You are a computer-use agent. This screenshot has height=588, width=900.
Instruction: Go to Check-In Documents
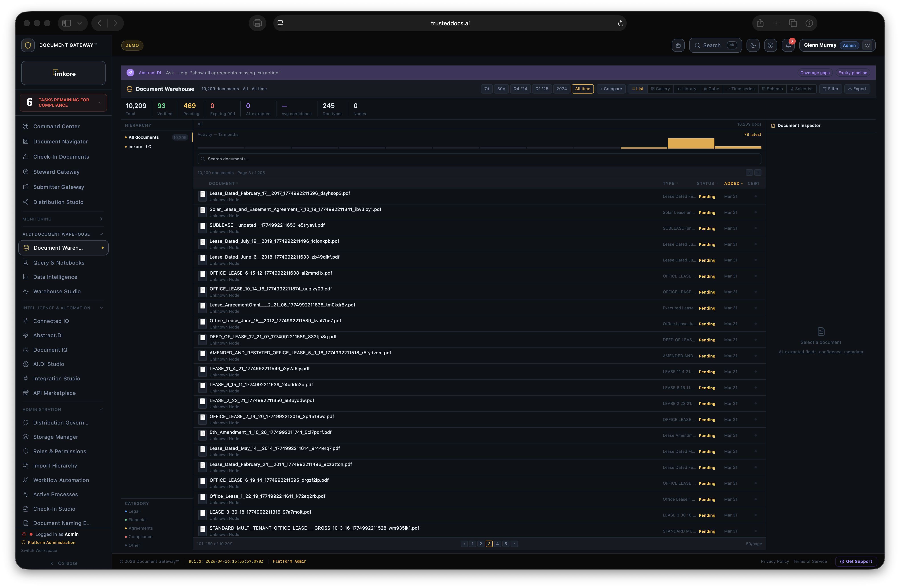61,157
